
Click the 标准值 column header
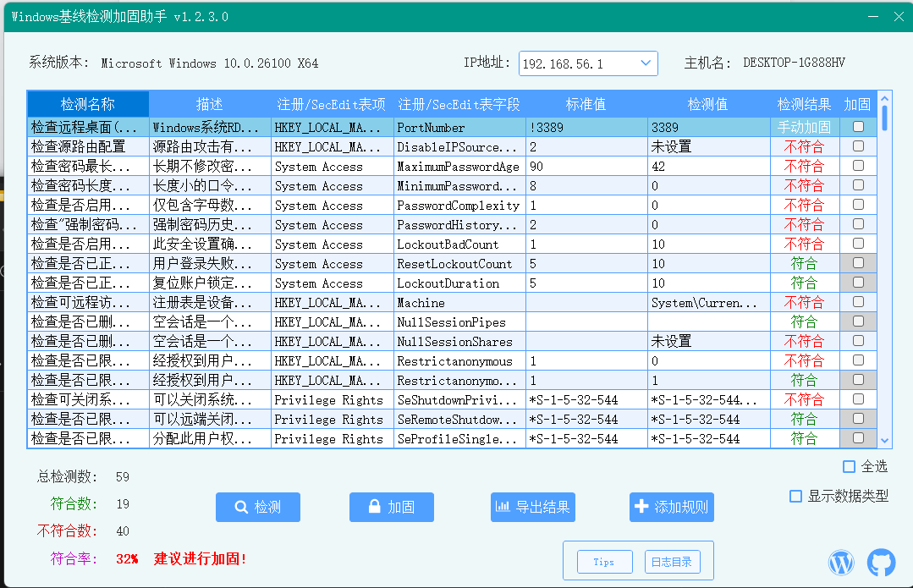(x=586, y=104)
